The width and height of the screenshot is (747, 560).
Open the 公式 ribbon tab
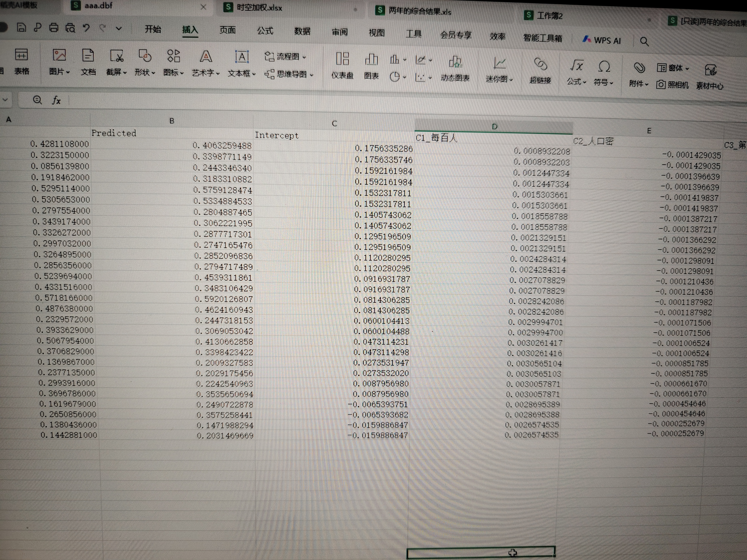265,31
